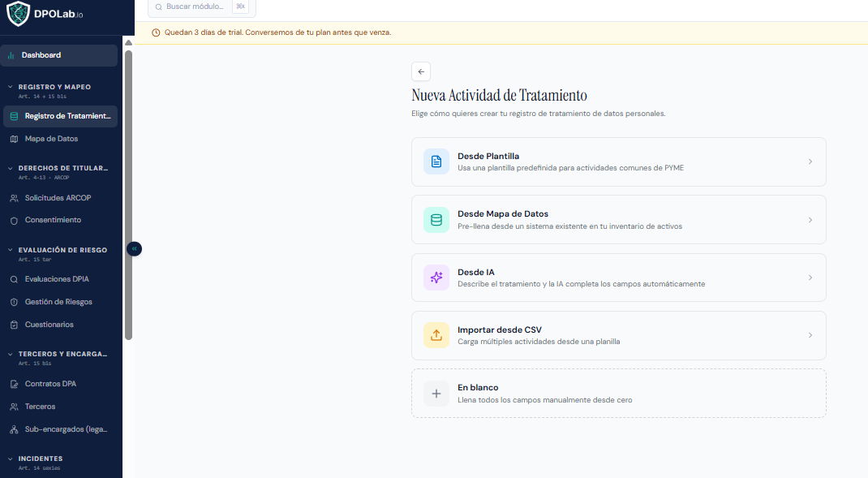Click the En blanco plus icon

(x=436, y=394)
